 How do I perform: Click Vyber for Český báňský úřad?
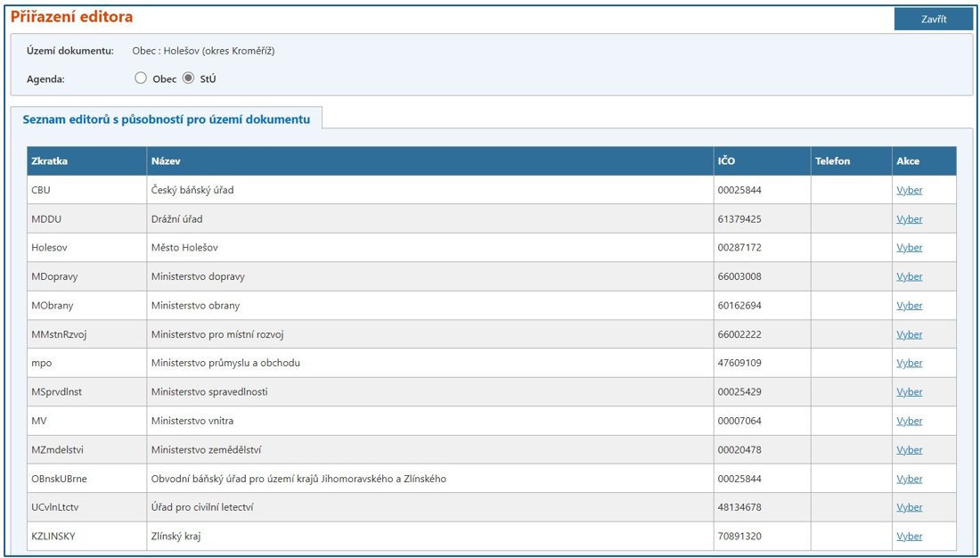909,190
